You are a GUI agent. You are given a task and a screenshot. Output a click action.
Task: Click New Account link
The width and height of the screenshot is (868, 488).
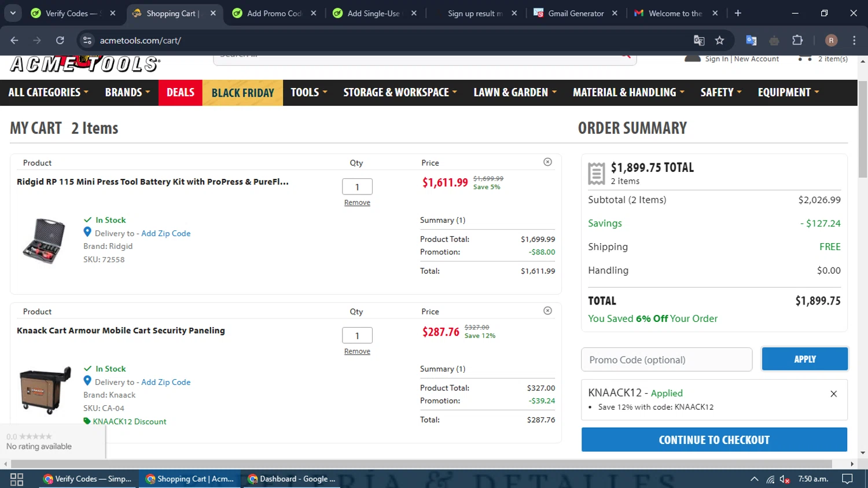(756, 59)
